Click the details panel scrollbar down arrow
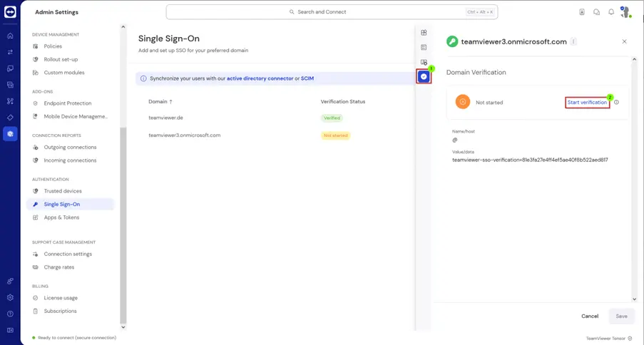 (634, 299)
